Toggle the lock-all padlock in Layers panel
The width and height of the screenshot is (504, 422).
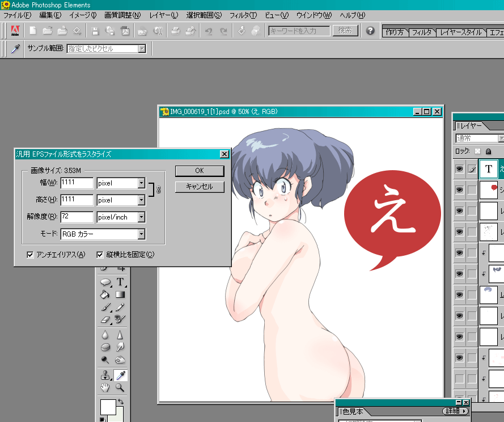pos(489,151)
